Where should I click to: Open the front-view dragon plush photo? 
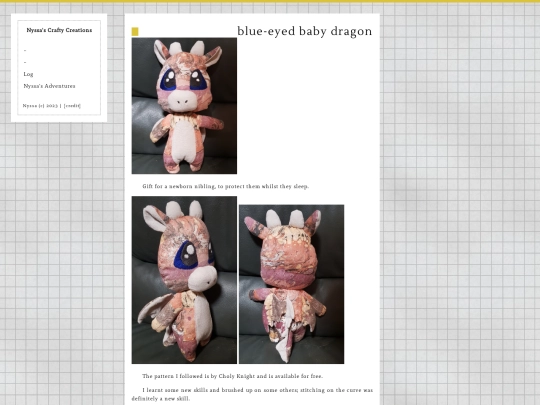184,106
